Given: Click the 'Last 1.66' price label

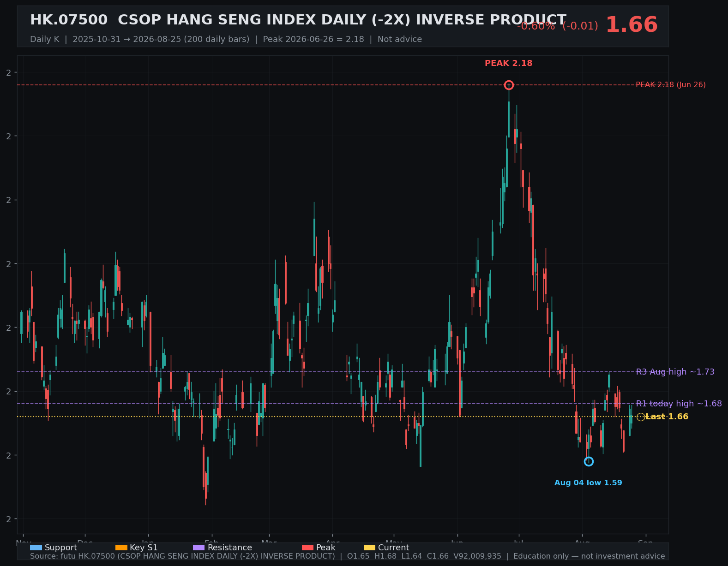Looking at the screenshot, I should click(x=667, y=417).
